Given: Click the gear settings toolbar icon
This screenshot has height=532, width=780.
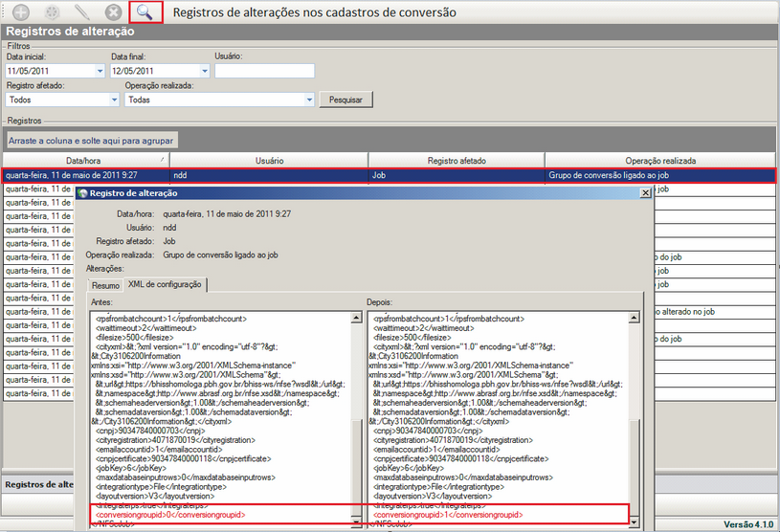Looking at the screenshot, I should pyautogui.click(x=53, y=11).
